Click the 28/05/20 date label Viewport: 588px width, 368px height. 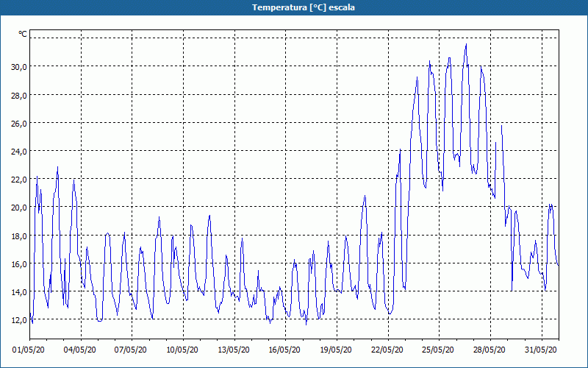pos(489,350)
